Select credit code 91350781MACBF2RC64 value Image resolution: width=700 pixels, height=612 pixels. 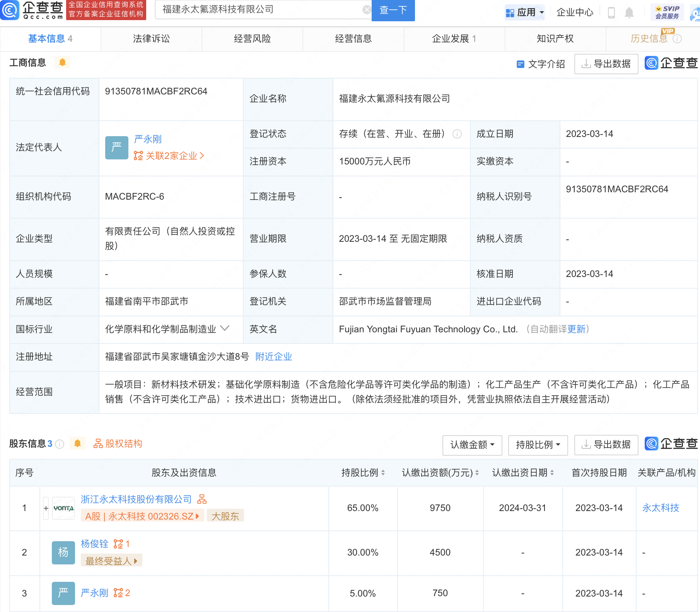click(156, 91)
